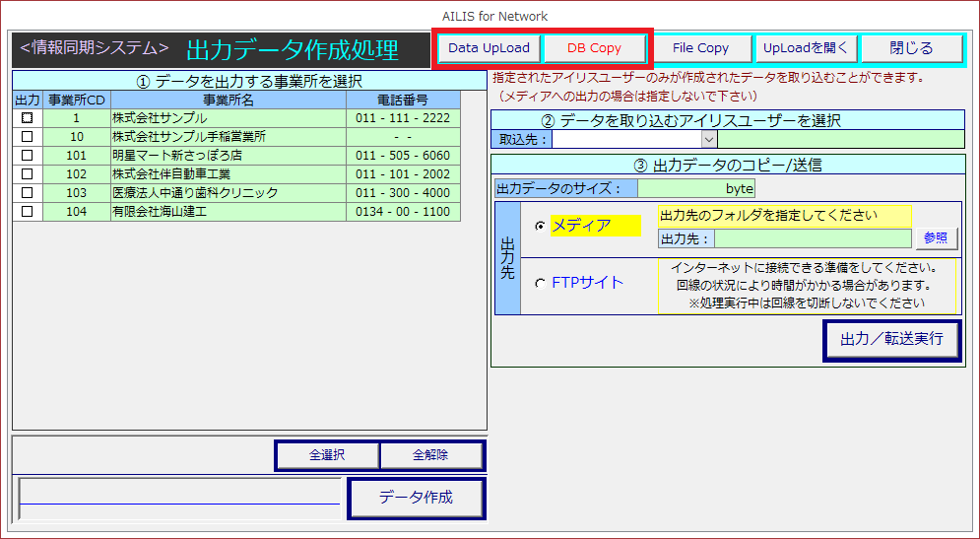Toggle checkbox for 株式会社伴自動車工業

(27, 174)
